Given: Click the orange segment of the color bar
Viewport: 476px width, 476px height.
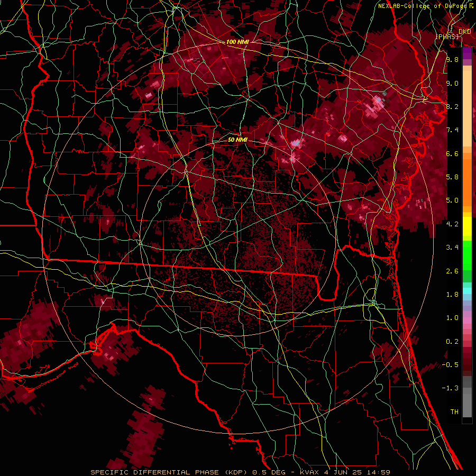Looking at the screenshot, I should (x=467, y=182).
